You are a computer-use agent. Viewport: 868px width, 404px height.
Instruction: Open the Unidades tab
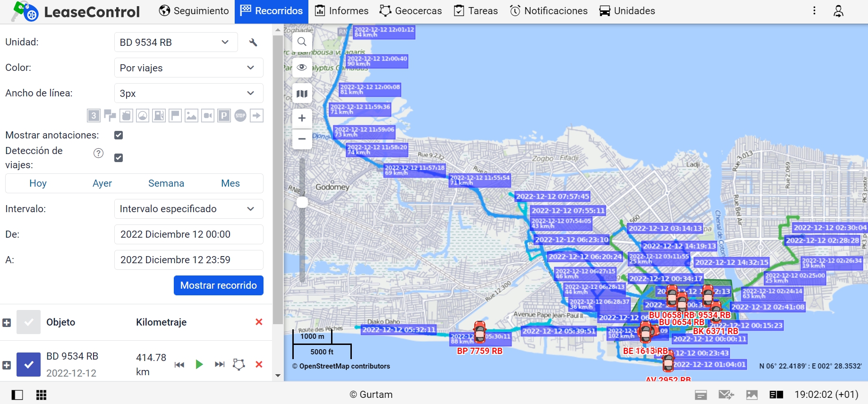[627, 11]
